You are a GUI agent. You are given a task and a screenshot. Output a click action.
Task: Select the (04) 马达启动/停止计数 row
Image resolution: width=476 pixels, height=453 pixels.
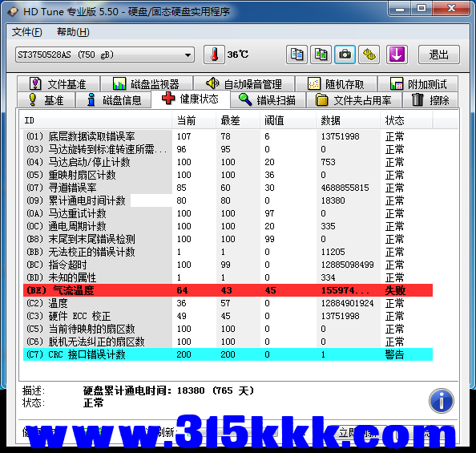click(228, 162)
